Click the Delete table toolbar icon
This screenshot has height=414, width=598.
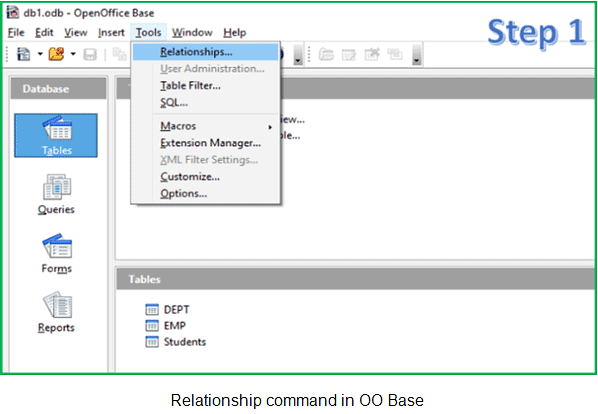372,55
